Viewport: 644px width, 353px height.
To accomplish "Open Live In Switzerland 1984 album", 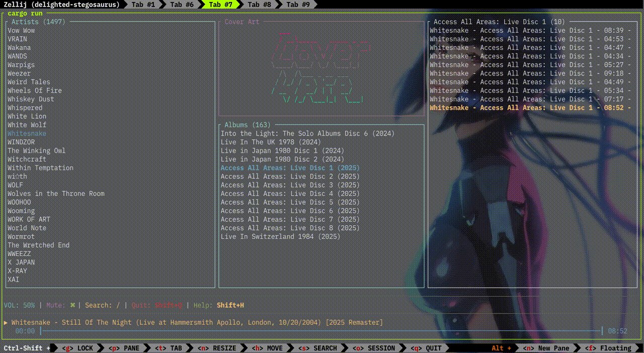I will click(280, 236).
